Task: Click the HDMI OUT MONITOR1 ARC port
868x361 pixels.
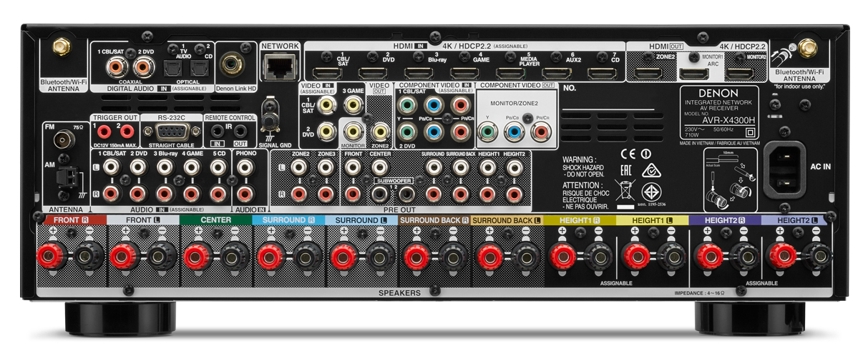Action: point(693,72)
